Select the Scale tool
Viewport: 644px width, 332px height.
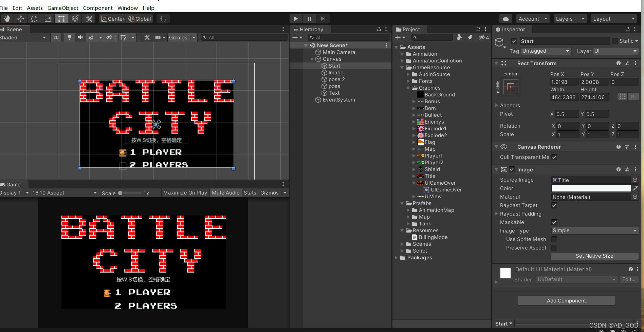pyautogui.click(x=48, y=19)
